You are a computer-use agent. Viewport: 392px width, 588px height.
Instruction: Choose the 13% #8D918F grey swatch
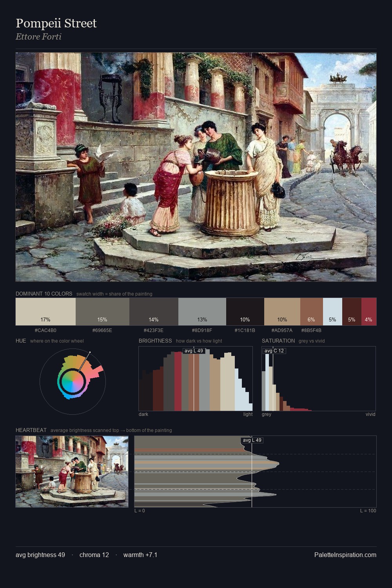click(202, 312)
